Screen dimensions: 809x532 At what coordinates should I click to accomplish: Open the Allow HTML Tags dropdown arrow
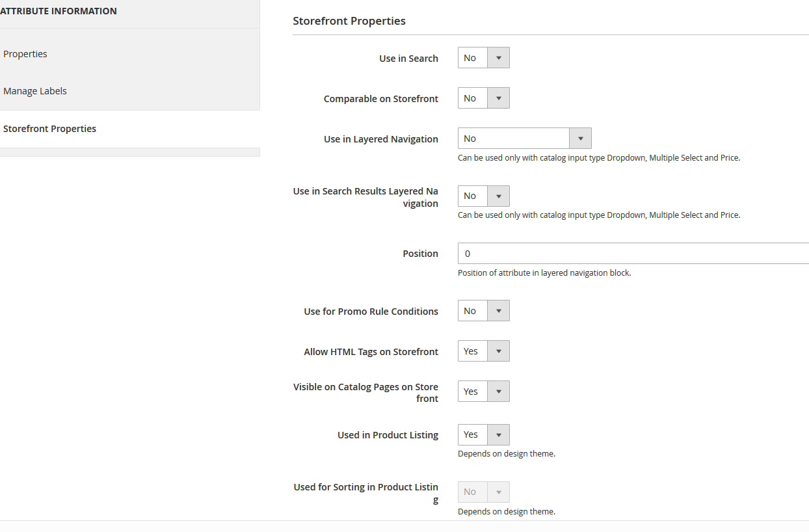pyautogui.click(x=498, y=351)
